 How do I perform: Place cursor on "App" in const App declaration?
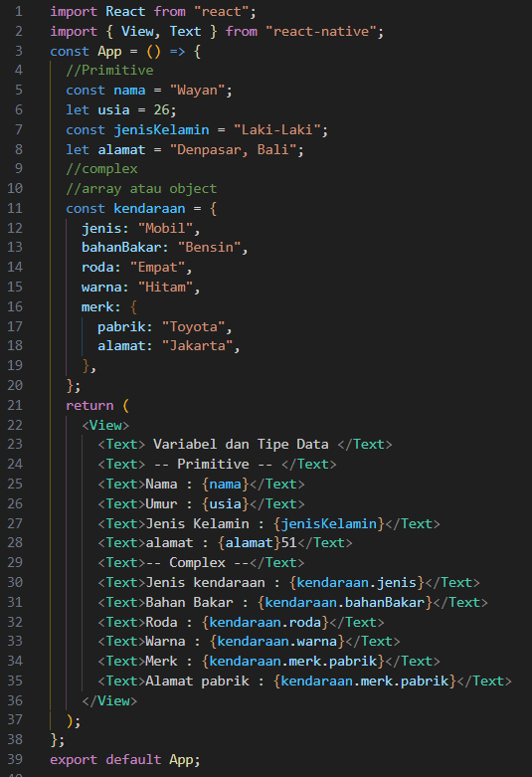[109, 52]
